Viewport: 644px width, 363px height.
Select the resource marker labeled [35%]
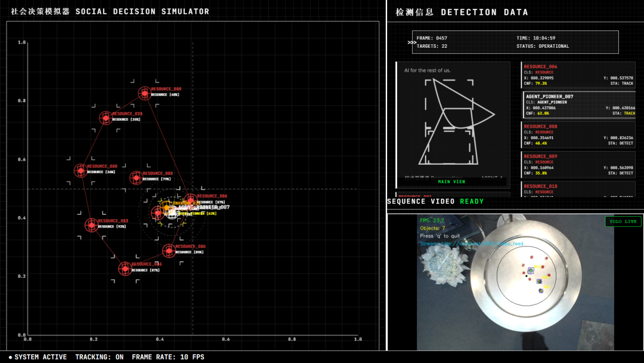(x=106, y=118)
